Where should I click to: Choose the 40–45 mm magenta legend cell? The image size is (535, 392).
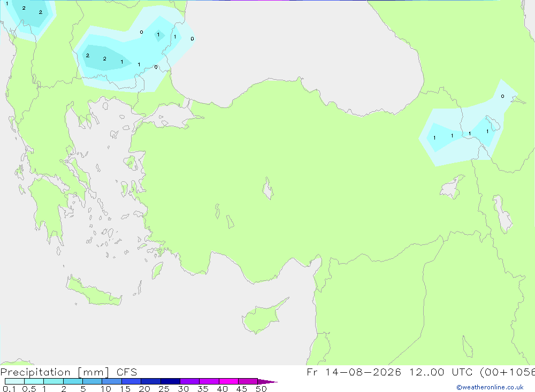pos(228,381)
